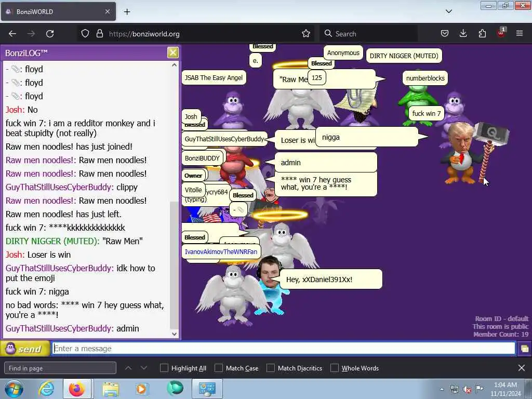This screenshot has height=399, width=532.
Task: Close the BonziLOG panel
Action: coord(172,52)
